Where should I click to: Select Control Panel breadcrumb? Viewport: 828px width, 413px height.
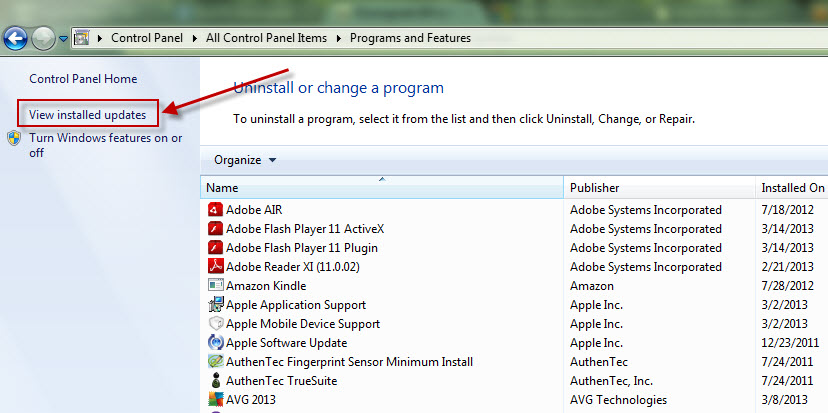click(x=147, y=38)
